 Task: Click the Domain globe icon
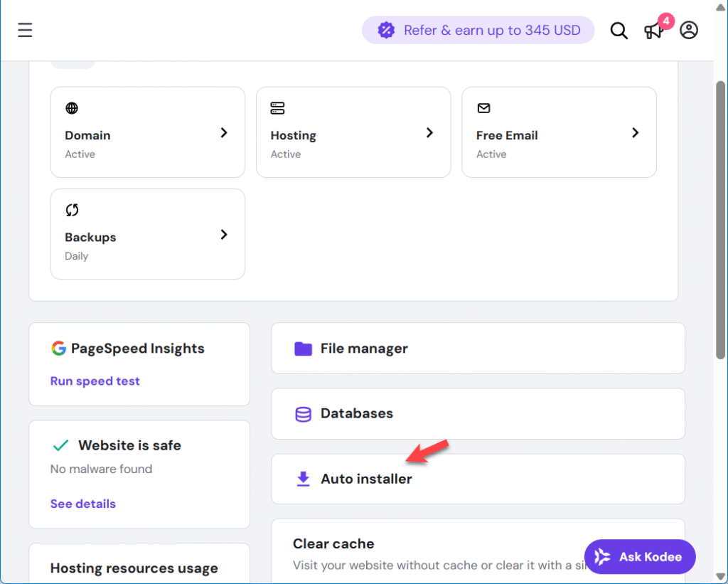[72, 108]
